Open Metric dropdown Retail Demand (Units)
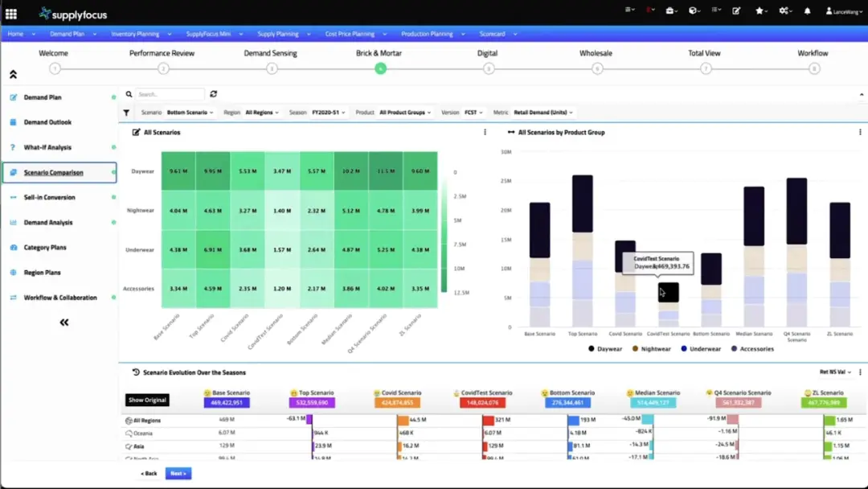This screenshot has height=489, width=868. pyautogui.click(x=543, y=113)
